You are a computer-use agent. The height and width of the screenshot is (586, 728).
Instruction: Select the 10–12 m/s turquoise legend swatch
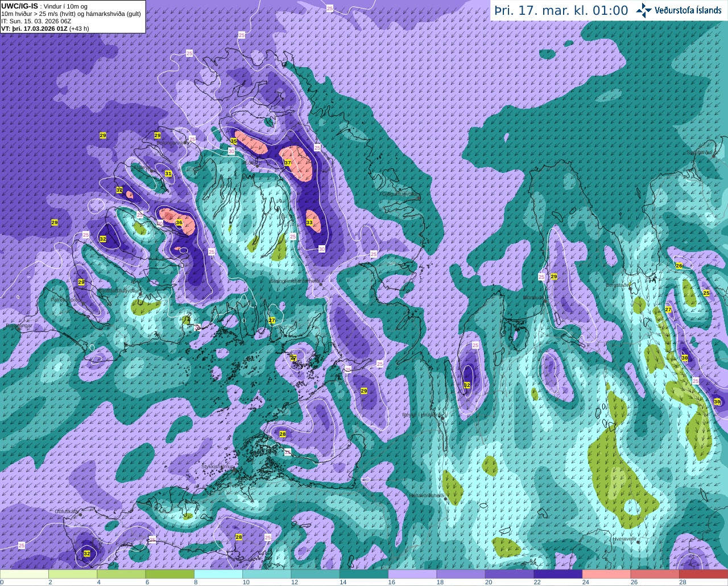click(x=267, y=574)
